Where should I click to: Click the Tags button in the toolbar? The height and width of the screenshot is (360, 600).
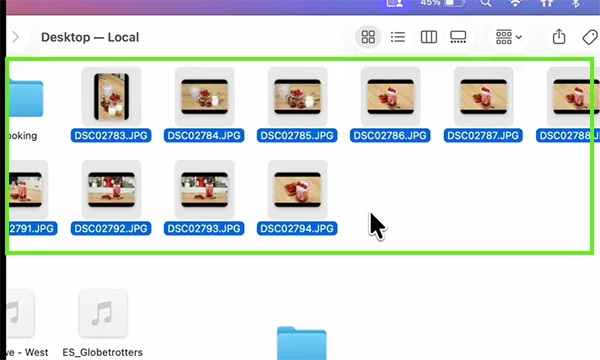click(x=590, y=37)
